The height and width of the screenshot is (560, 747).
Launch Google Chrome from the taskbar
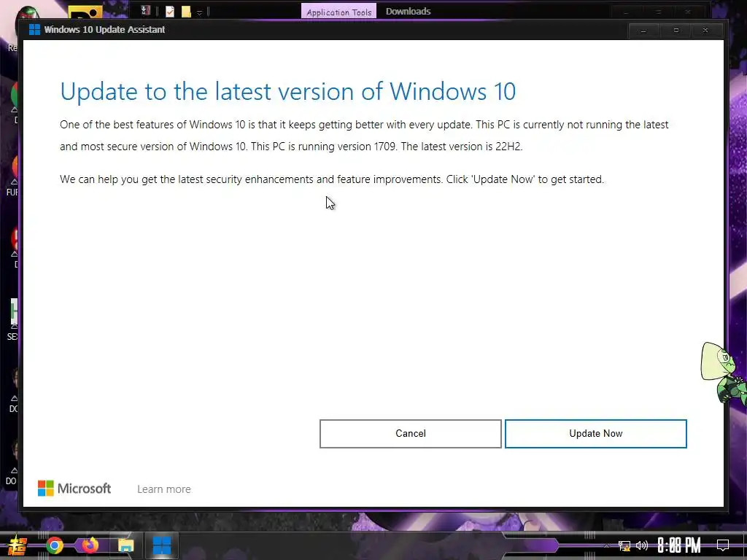point(54,545)
